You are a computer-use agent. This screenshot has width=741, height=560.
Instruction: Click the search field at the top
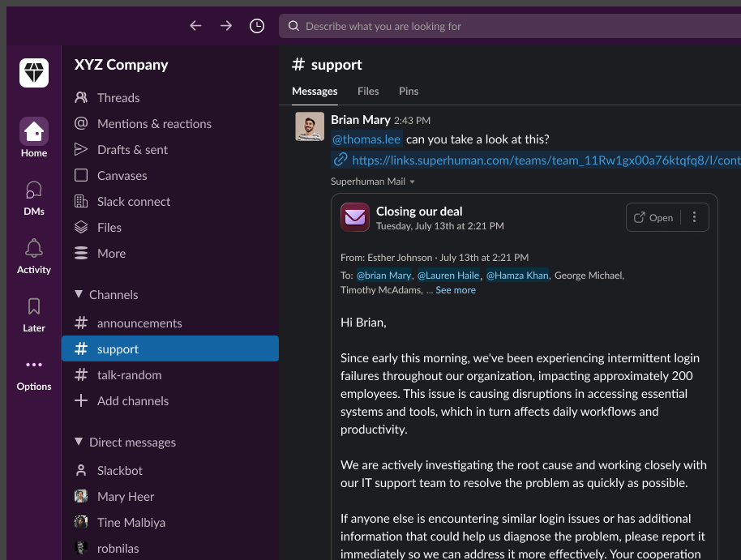point(510,25)
